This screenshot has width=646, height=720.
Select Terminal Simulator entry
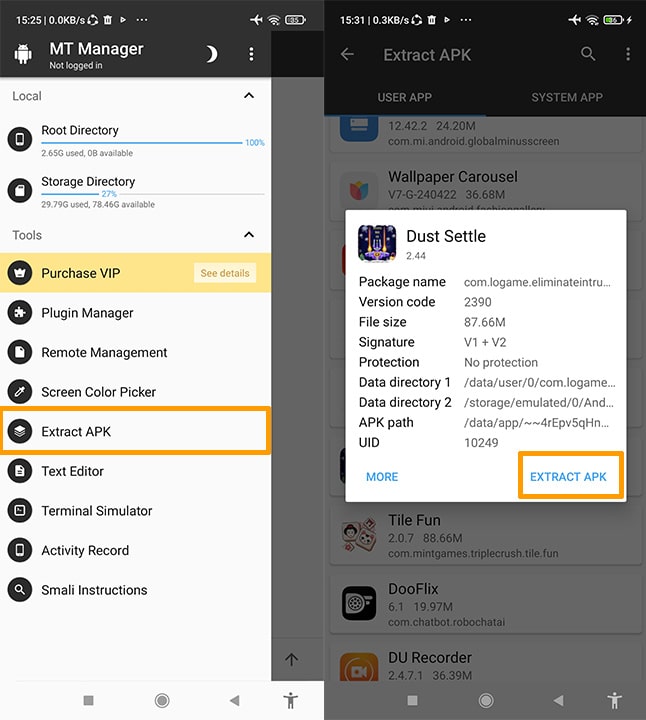[135, 511]
